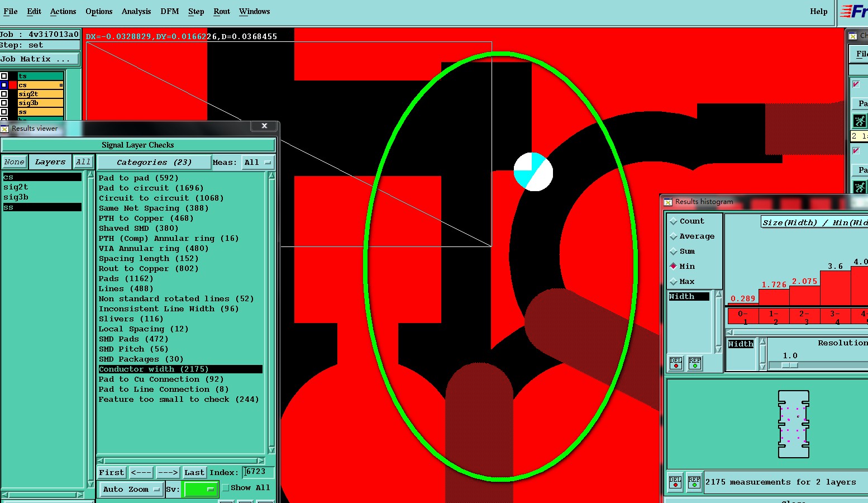Click the cyan-white measurement marker on canvas

coord(533,172)
